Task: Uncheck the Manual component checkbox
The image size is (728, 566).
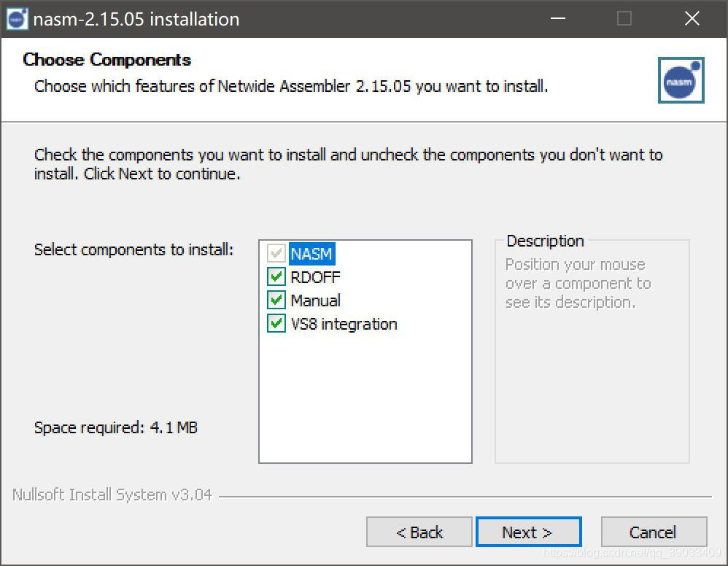Action: [x=276, y=300]
